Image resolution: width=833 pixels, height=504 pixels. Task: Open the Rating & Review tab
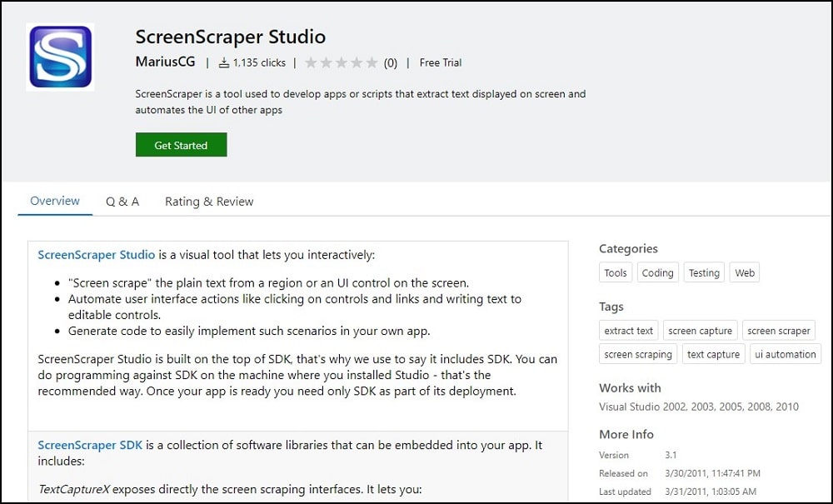209,202
